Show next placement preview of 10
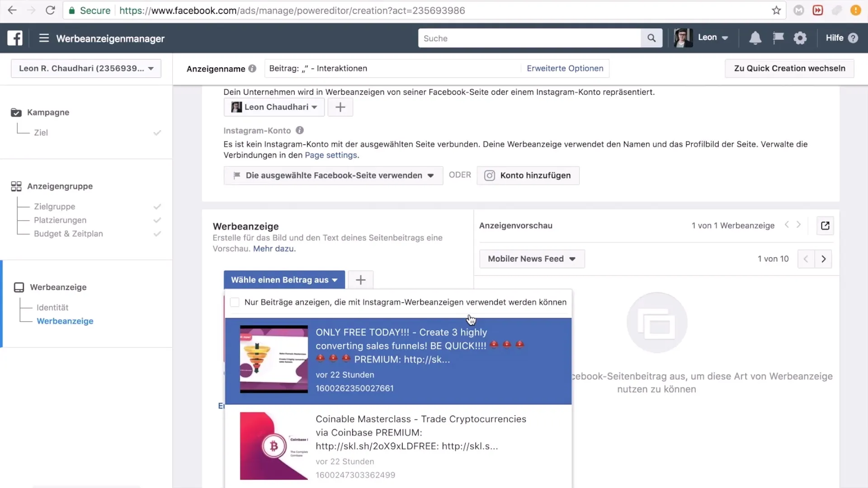This screenshot has width=868, height=488. point(823,259)
